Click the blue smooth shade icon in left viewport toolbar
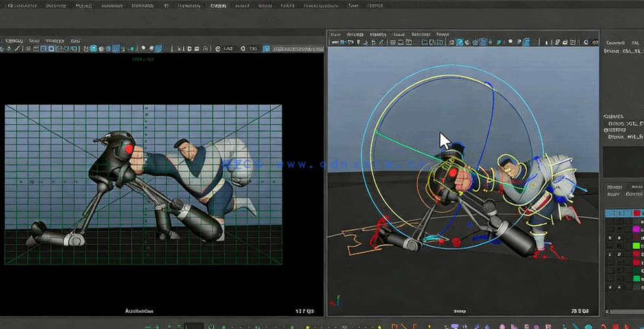 tap(93, 49)
